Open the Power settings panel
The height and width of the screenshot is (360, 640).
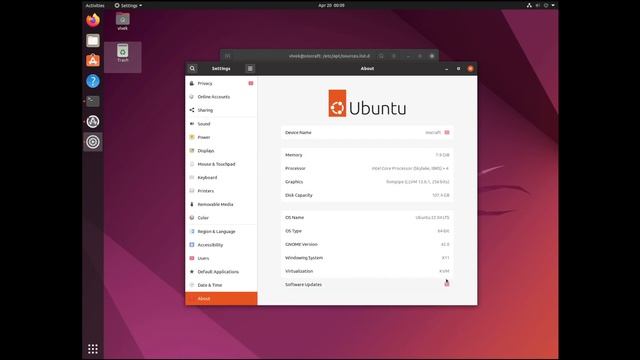click(x=221, y=137)
